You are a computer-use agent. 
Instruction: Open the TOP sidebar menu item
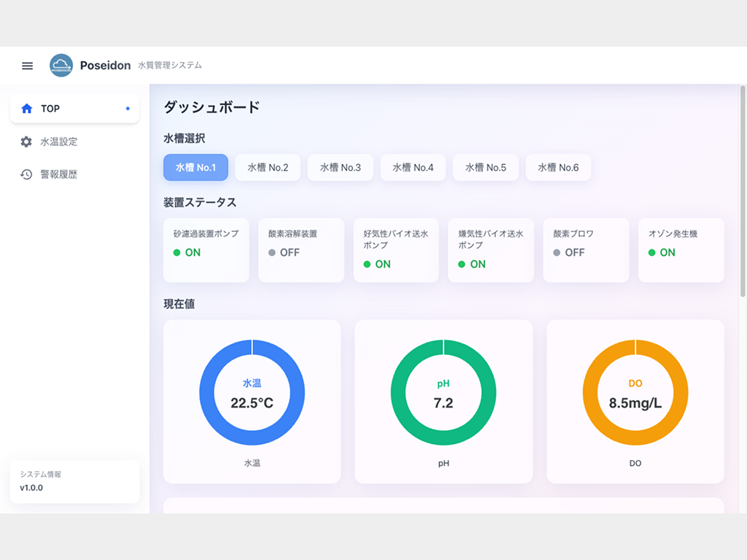pyautogui.click(x=75, y=109)
